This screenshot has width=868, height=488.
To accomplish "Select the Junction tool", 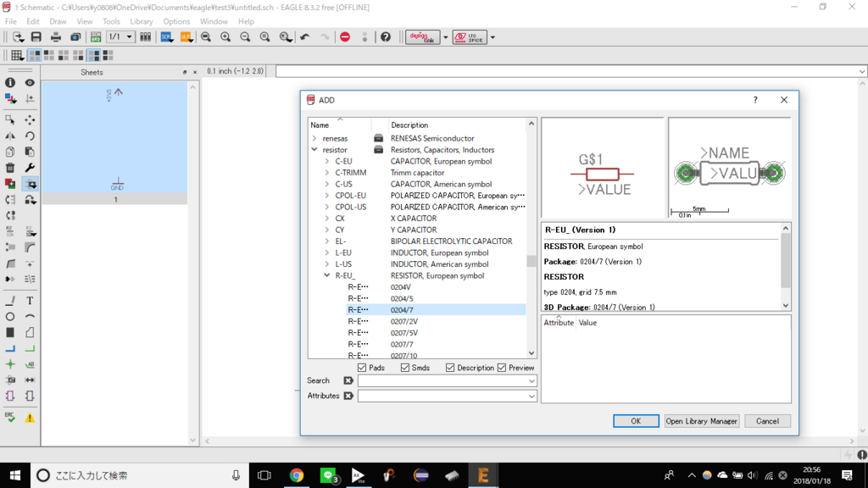I will coord(10,364).
